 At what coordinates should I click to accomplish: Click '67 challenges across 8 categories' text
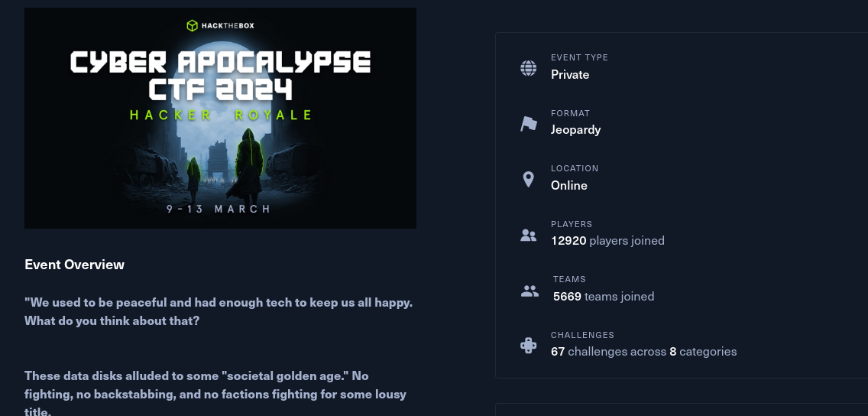[643, 352]
